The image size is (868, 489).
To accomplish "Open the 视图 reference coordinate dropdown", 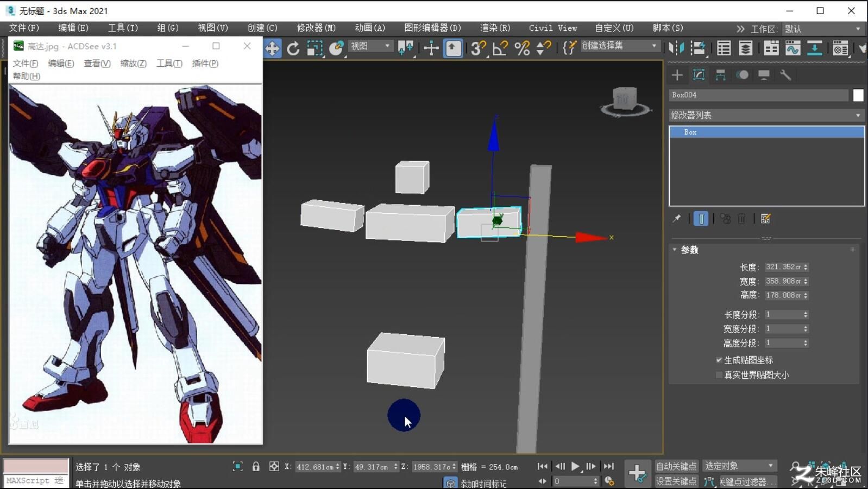I will 370,46.
